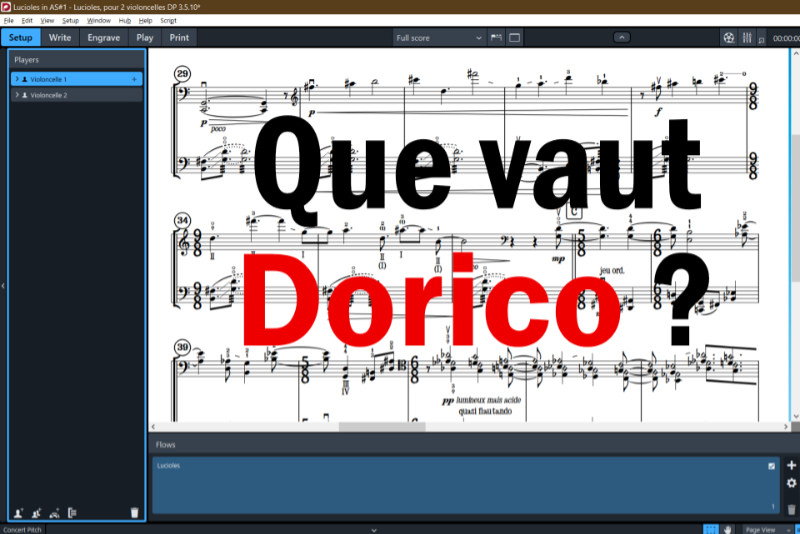The height and width of the screenshot is (534, 800).
Task: Delete the selected player
Action: click(135, 513)
